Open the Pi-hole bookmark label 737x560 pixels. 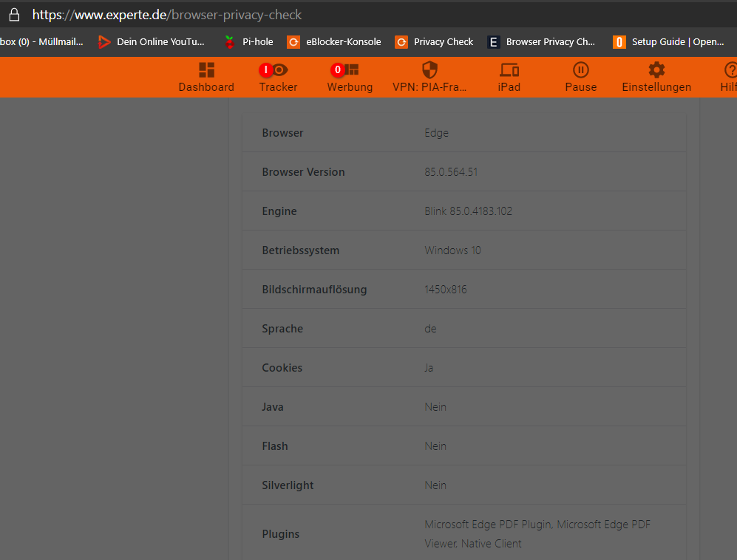(x=257, y=42)
